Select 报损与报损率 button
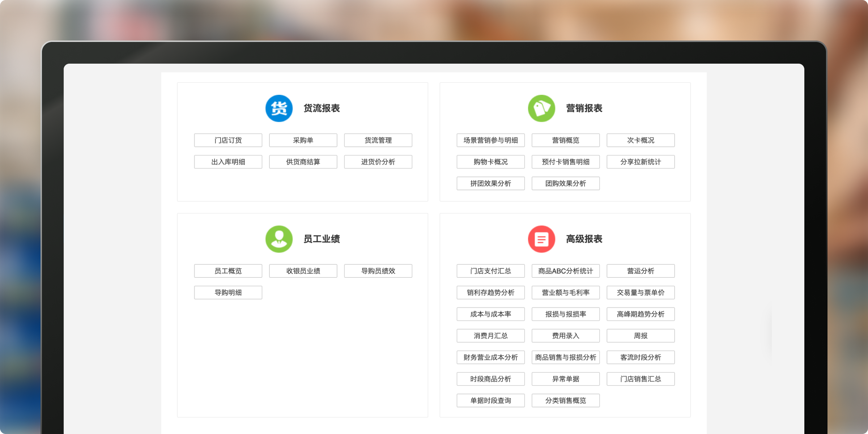868x434 pixels. pyautogui.click(x=566, y=314)
